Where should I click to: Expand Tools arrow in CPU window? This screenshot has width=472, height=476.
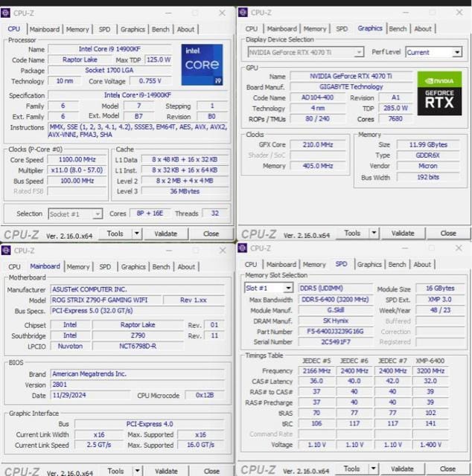pos(137,234)
